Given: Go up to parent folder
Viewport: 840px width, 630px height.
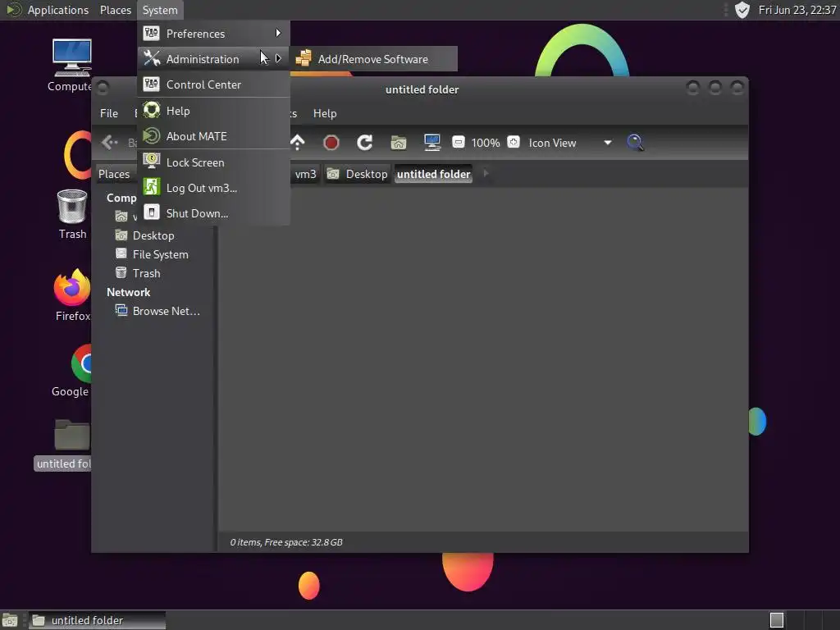Looking at the screenshot, I should click(297, 143).
